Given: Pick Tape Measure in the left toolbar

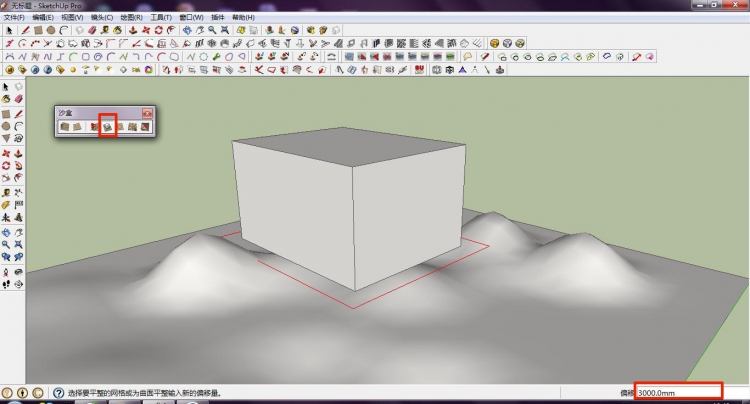Looking at the screenshot, I should pyautogui.click(x=6, y=193).
